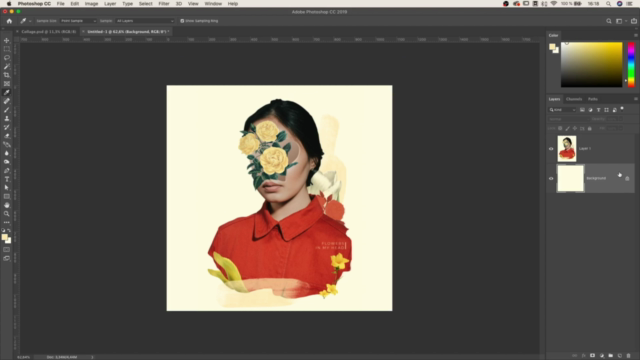Select the Zoom tool

7,213
